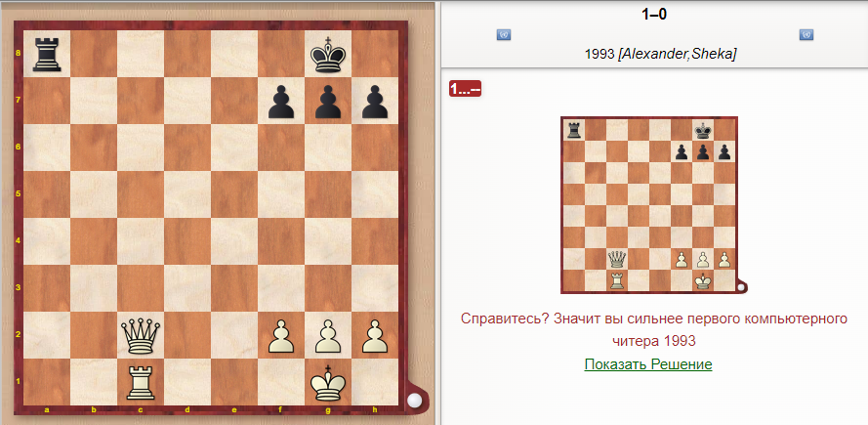Select the white king on g1
This screenshot has height=425, width=868.
pyautogui.click(x=328, y=382)
